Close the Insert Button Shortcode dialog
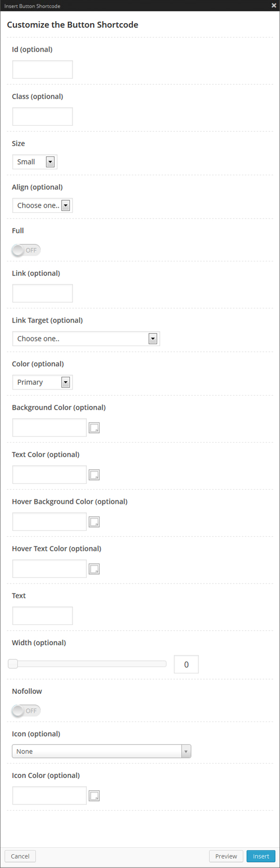This screenshot has width=280, height=868. click(x=273, y=5)
